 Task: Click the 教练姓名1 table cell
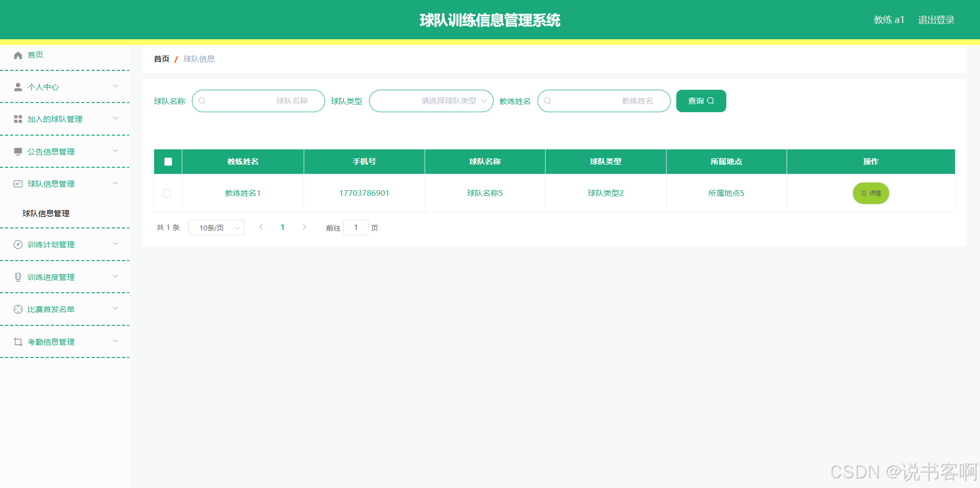click(243, 193)
